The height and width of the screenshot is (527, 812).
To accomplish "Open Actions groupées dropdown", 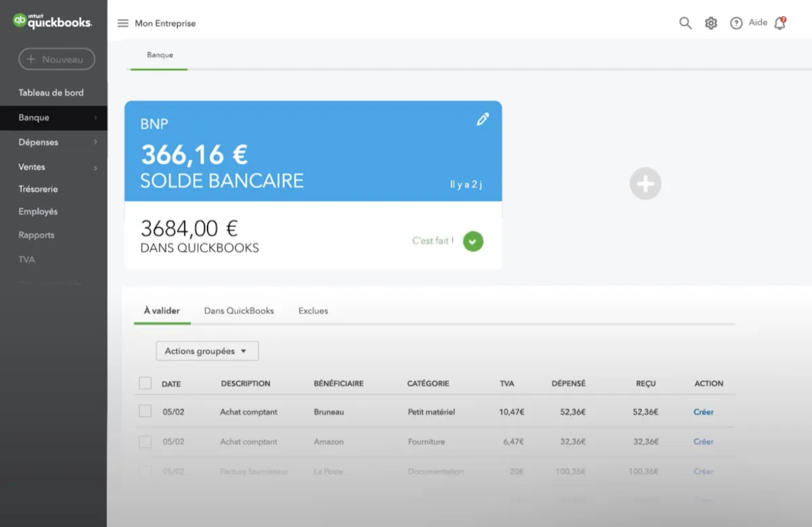I will pyautogui.click(x=207, y=351).
